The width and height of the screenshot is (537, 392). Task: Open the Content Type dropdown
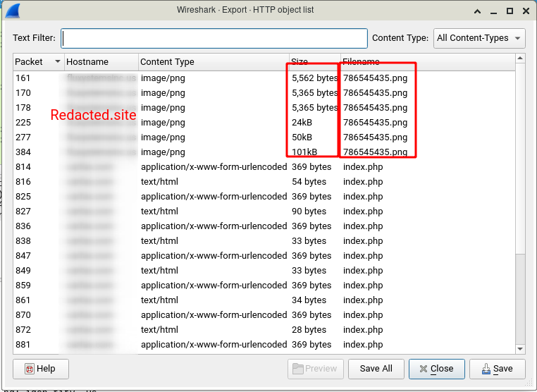[x=479, y=38]
